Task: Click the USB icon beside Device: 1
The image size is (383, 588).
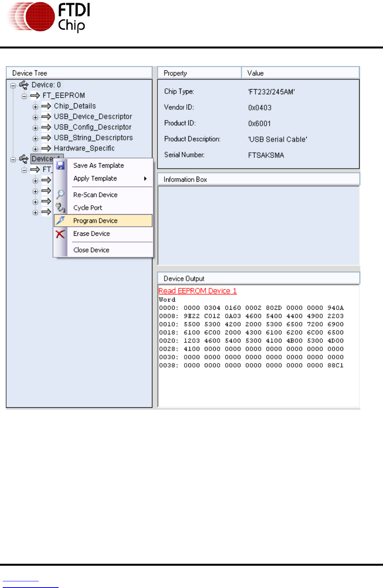Action: coord(24,159)
